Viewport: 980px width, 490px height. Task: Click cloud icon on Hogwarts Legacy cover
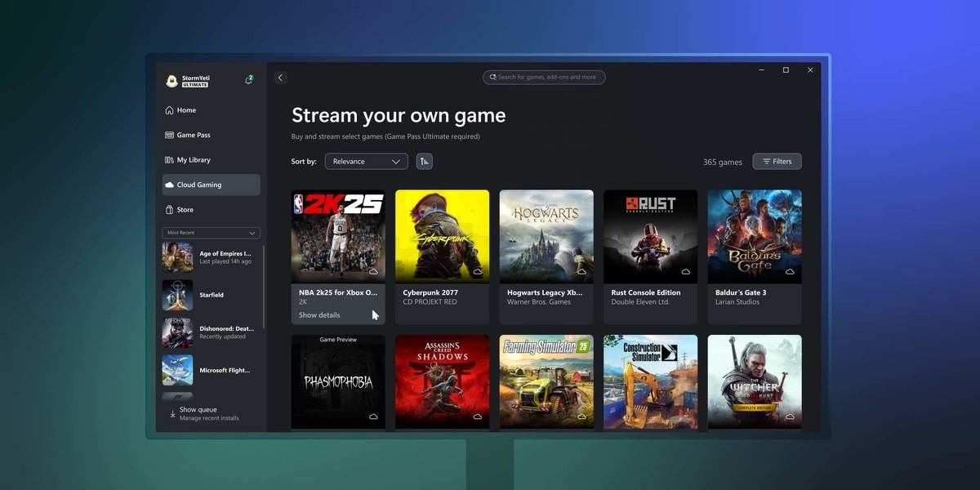[x=581, y=271]
